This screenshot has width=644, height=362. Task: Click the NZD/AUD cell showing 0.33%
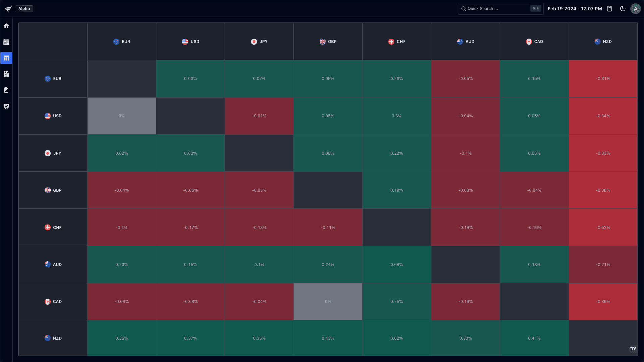pyautogui.click(x=466, y=338)
